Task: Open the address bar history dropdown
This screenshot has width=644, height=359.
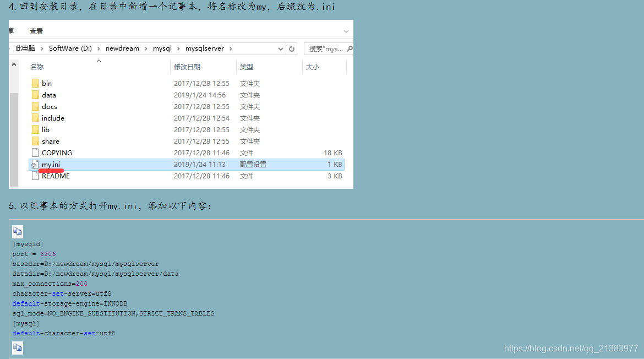Action: (x=281, y=49)
